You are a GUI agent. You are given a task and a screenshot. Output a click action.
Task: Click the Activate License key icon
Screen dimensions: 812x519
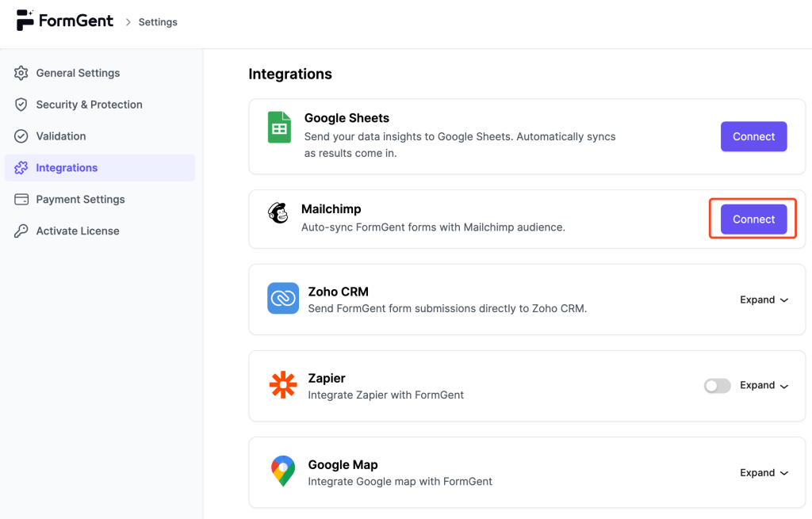coord(21,231)
